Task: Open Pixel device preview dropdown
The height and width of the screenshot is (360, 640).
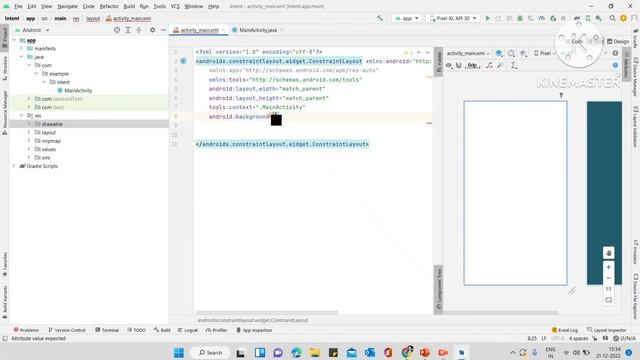Action: [x=545, y=53]
